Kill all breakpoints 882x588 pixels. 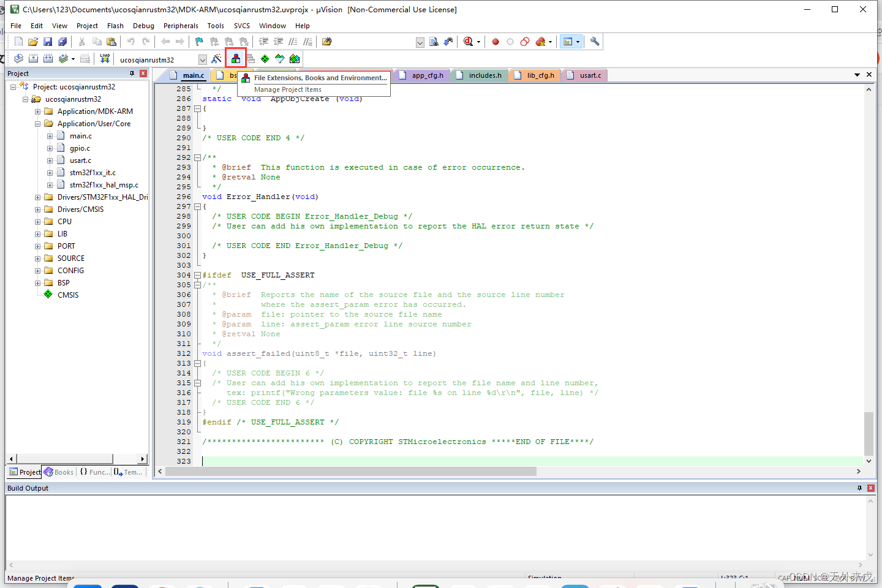(540, 41)
